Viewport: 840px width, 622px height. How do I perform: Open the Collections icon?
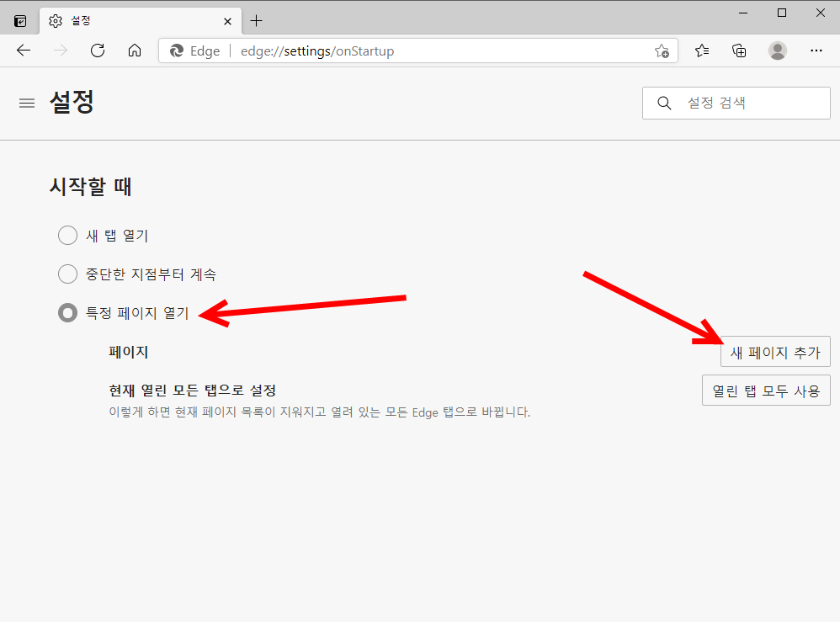[739, 51]
